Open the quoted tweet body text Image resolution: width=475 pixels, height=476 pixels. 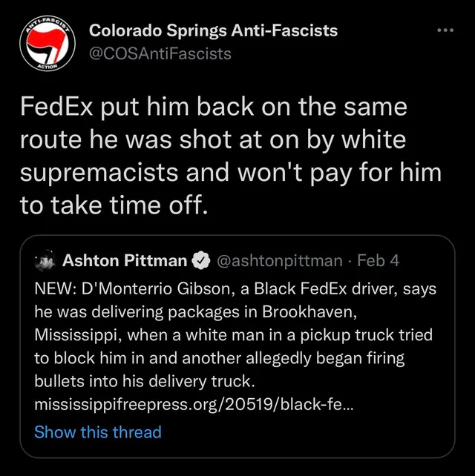pyautogui.click(x=234, y=335)
